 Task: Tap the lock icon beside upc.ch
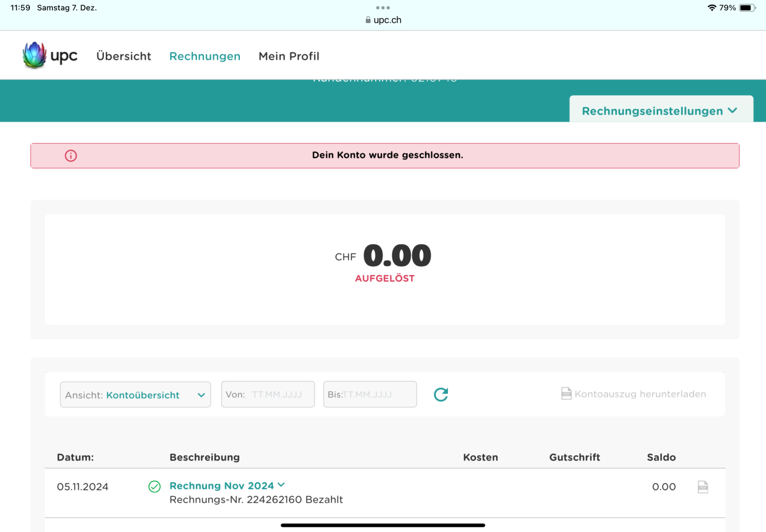tap(368, 20)
